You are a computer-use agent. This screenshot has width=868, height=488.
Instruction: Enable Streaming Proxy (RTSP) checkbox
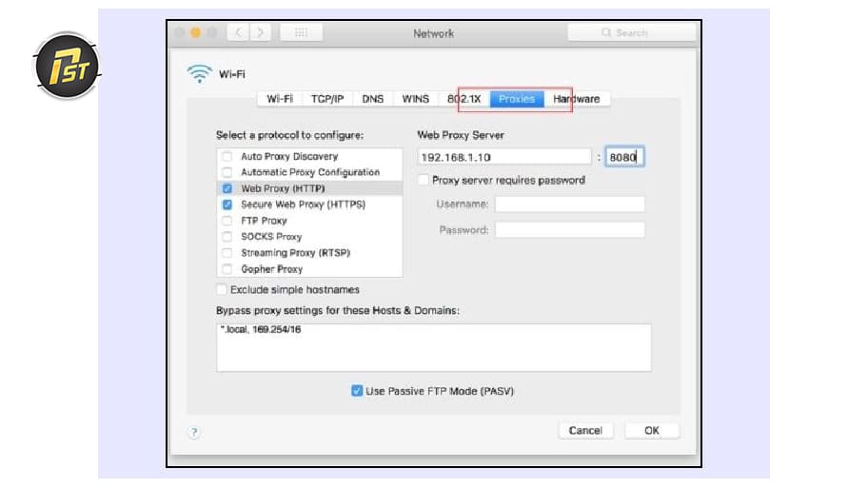pyautogui.click(x=227, y=253)
